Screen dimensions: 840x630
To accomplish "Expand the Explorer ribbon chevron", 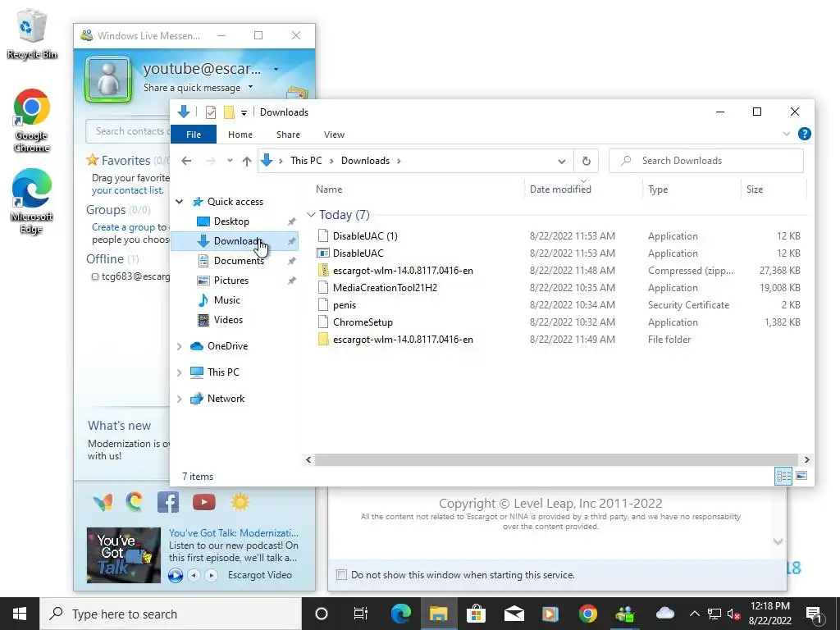I will (x=787, y=134).
